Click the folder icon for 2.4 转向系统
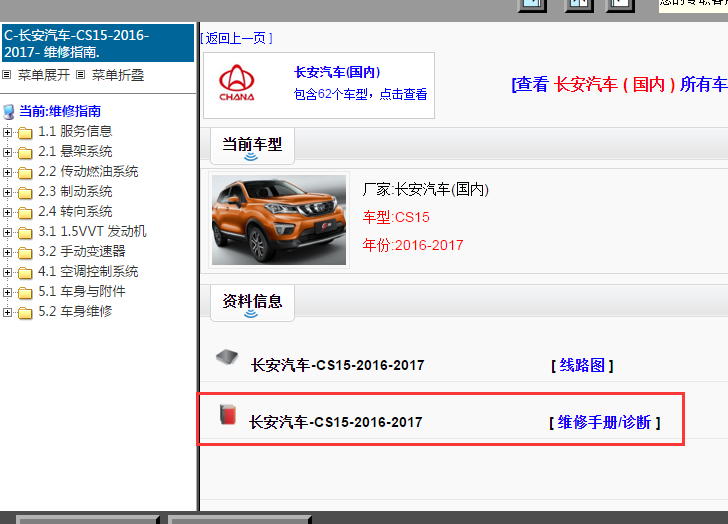728x524 pixels. coord(25,213)
